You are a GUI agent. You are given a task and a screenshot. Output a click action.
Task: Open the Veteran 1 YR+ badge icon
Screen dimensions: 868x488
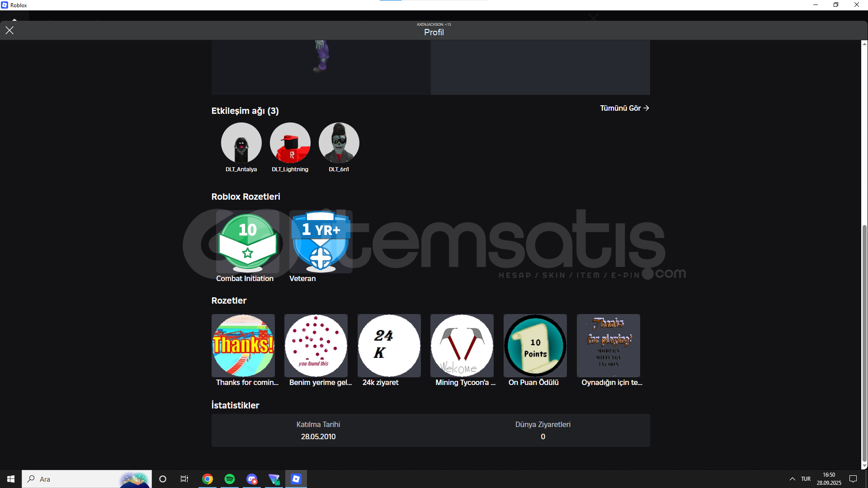(x=321, y=242)
